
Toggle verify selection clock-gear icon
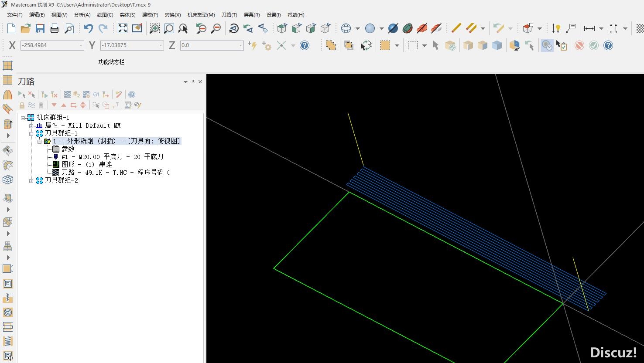tap(547, 45)
